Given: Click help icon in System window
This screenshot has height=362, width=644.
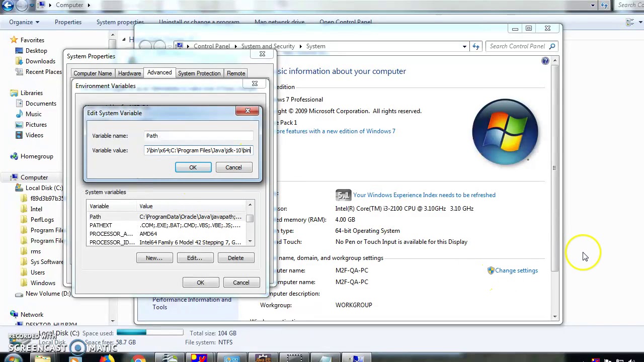Looking at the screenshot, I should (545, 61).
